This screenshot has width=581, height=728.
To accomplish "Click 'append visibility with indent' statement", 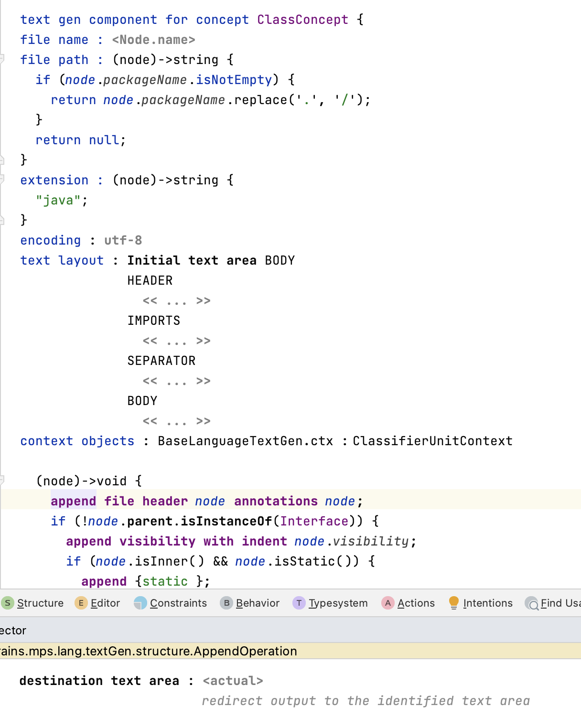I will [x=177, y=541].
